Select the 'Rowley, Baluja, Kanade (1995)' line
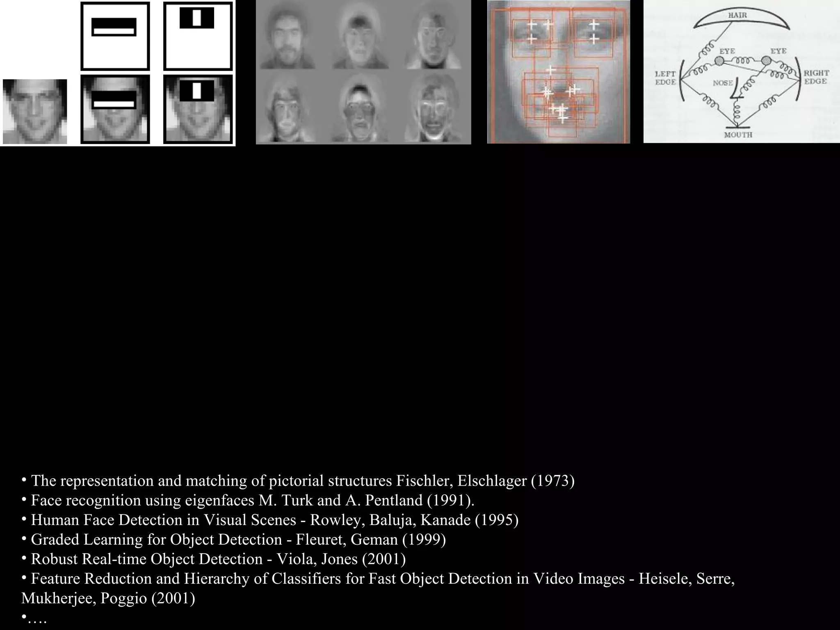Viewport: 840px width, 630px height. point(270,520)
